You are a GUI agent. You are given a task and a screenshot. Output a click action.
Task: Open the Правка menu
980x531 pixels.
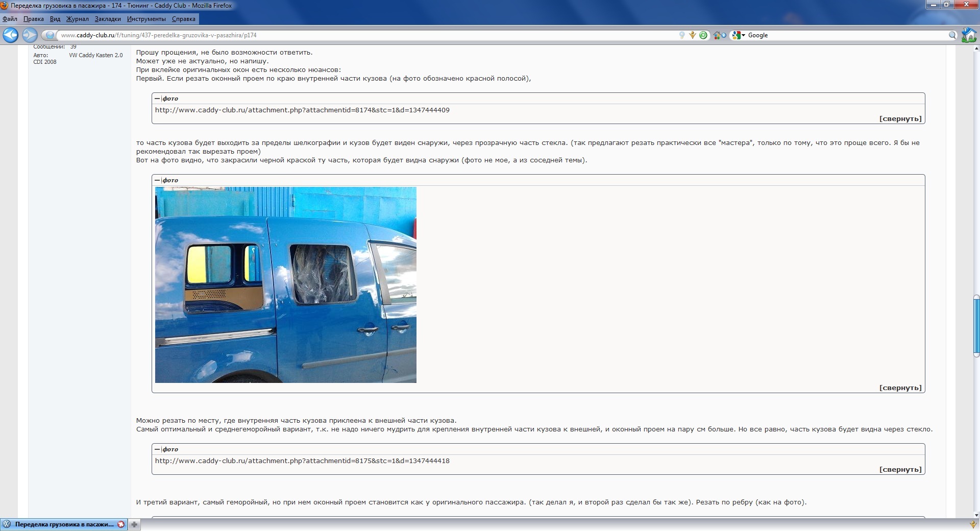point(34,19)
